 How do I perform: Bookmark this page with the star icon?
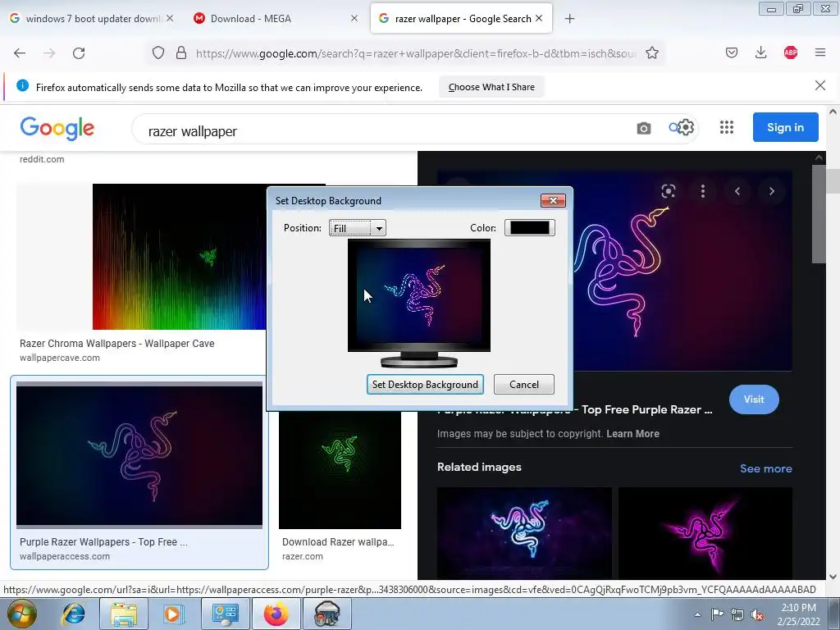652,52
